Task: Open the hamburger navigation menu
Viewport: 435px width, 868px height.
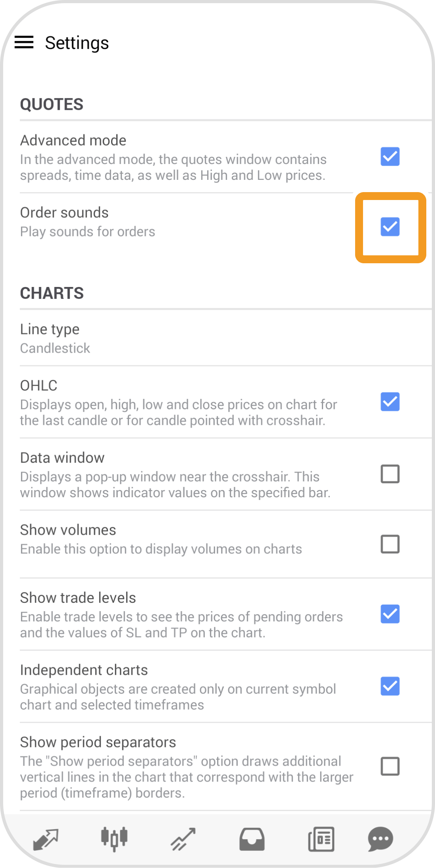Action: 24,42
